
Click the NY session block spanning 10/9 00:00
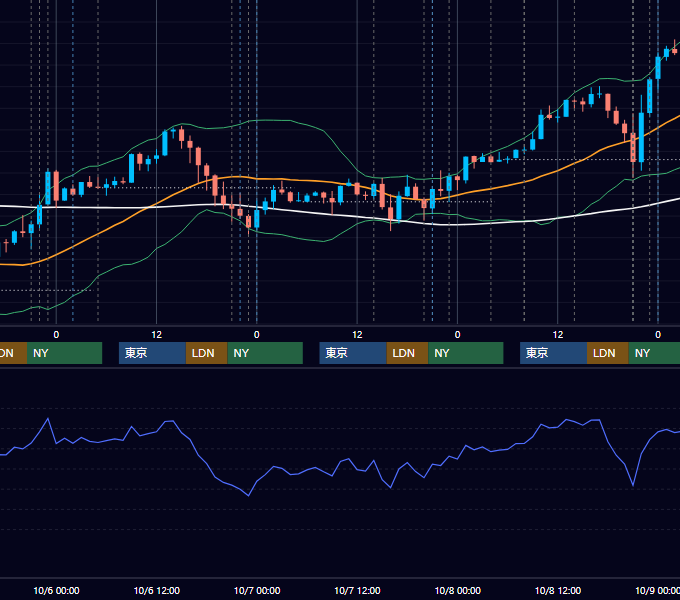pyautogui.click(x=654, y=353)
